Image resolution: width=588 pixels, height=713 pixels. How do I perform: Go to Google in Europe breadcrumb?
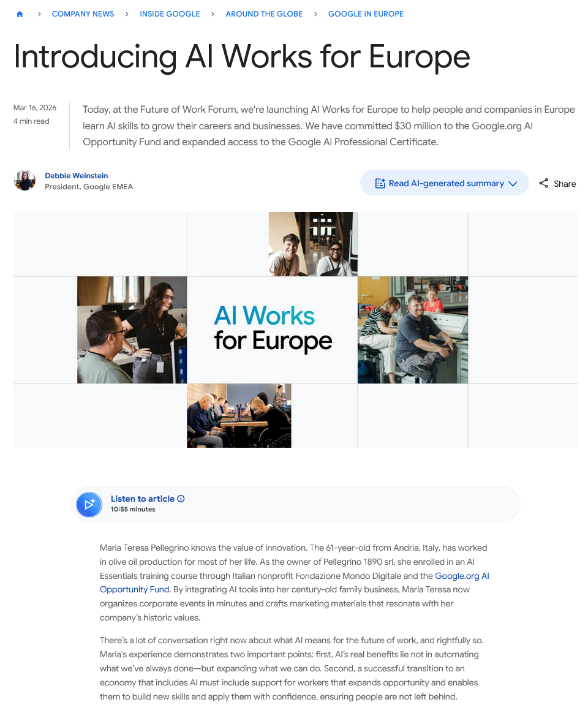(366, 14)
